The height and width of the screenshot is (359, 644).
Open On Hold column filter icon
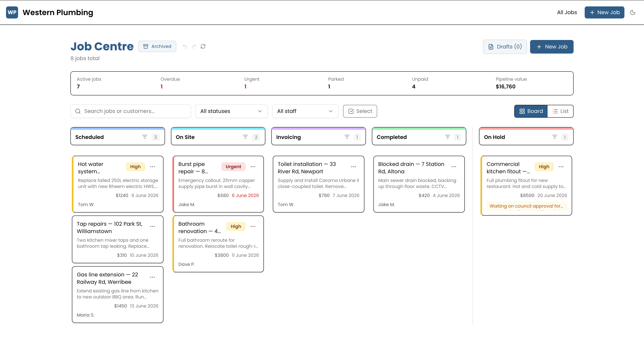click(x=555, y=137)
